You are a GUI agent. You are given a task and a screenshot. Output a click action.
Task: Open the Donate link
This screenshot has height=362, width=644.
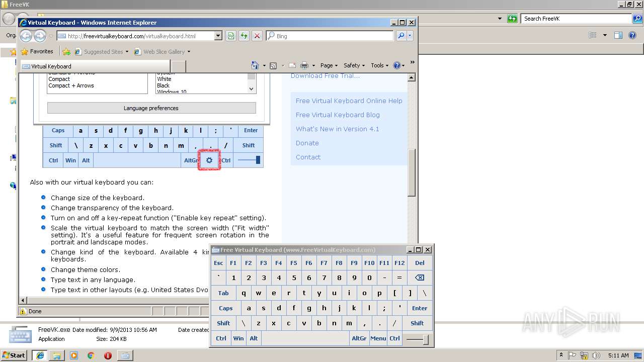[307, 143]
